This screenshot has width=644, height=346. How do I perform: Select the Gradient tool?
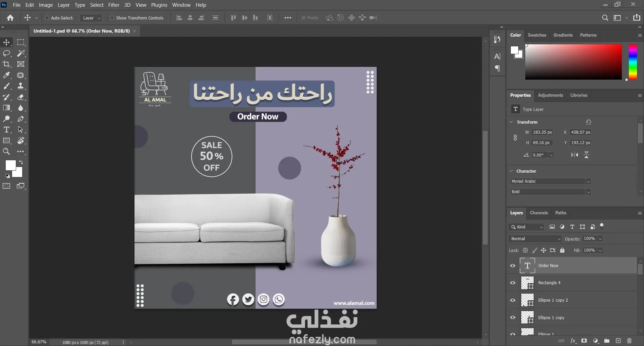6,108
